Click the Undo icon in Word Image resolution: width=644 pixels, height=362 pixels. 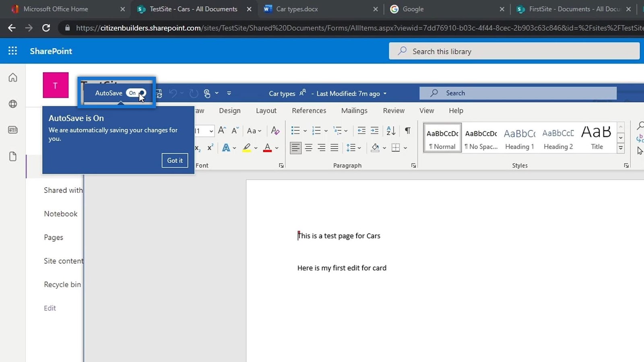coord(173,93)
